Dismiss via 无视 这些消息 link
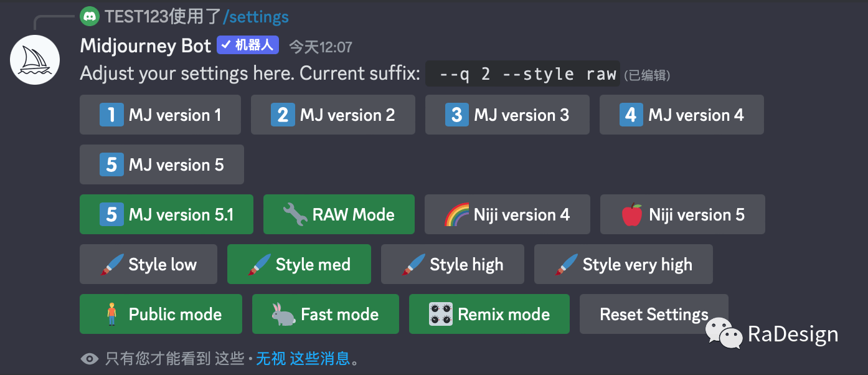This screenshot has width=868, height=375. [303, 359]
